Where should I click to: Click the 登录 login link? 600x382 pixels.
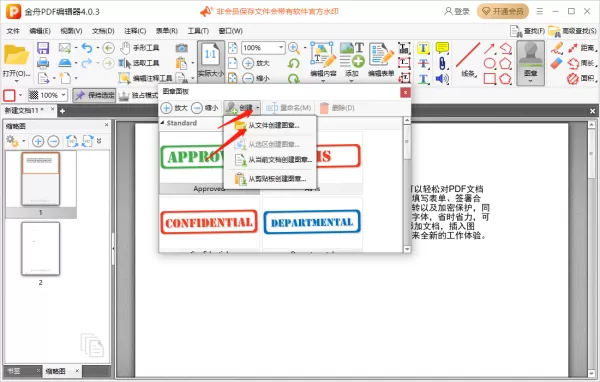[457, 11]
